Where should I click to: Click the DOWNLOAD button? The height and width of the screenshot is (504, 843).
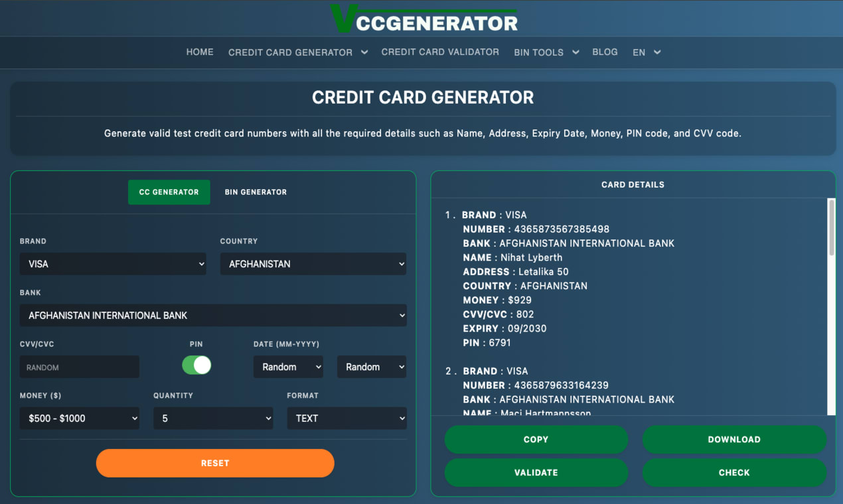point(734,439)
